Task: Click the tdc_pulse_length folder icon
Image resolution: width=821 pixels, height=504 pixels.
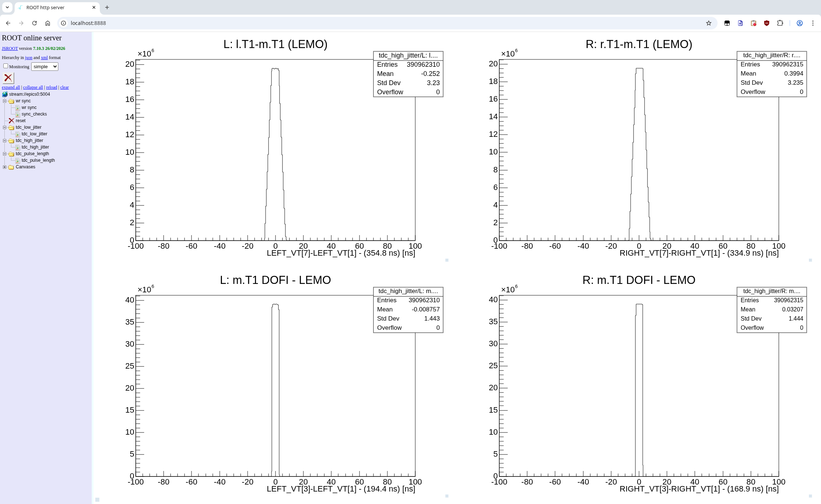Action: pyautogui.click(x=11, y=154)
